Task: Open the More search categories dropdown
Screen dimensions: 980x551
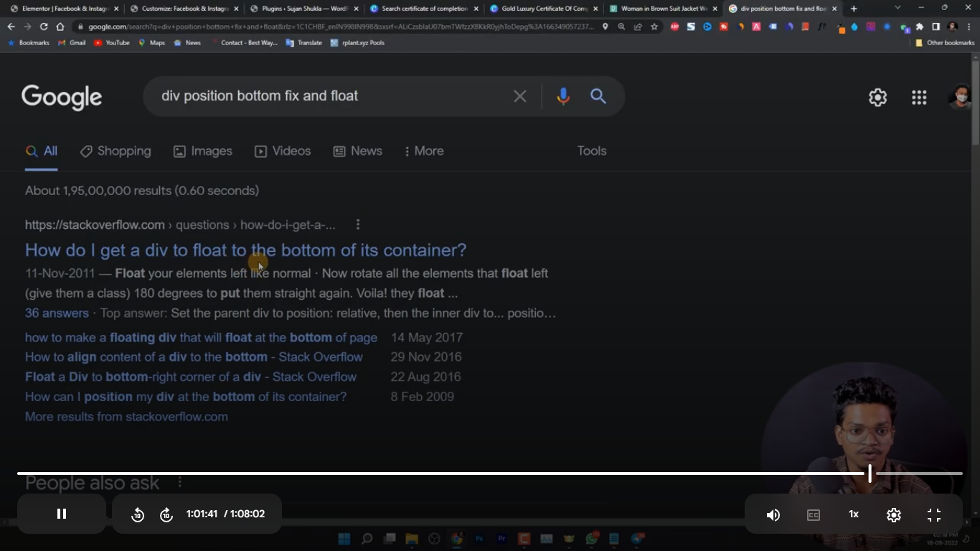Action: click(423, 151)
